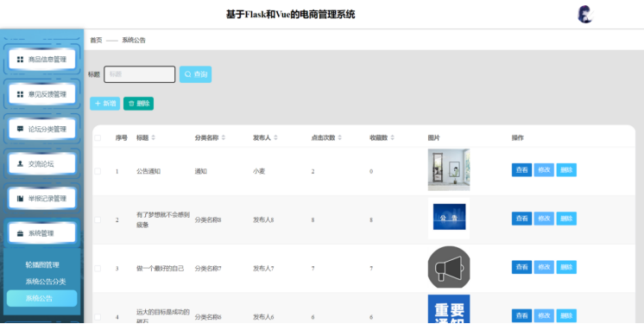Click the grid icon beside 意见反馈管理
Image resolution: width=644 pixels, height=324 pixels.
20,94
